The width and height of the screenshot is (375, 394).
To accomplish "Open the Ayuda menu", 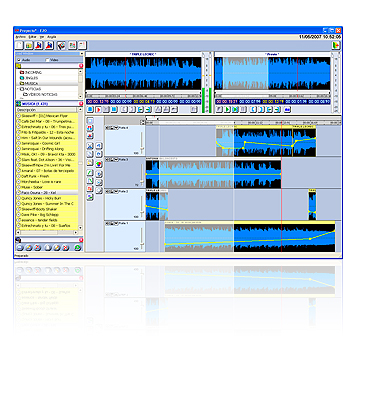I will [x=52, y=37].
